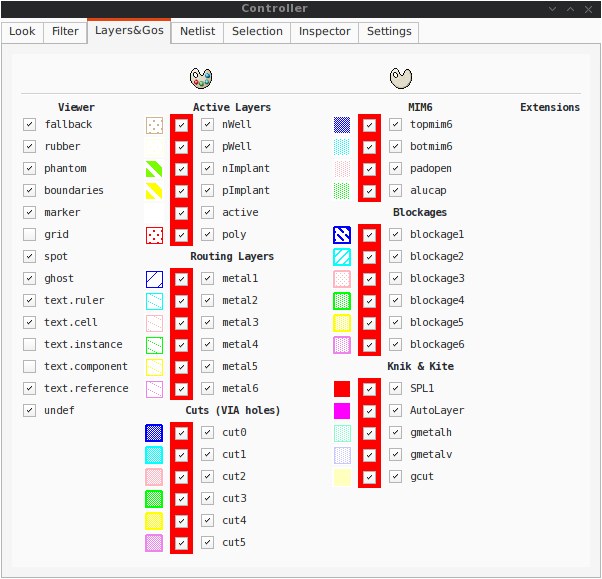The height and width of the screenshot is (579, 602).
Task: Click the blockage2 cyan striped swatch
Action: point(342,257)
